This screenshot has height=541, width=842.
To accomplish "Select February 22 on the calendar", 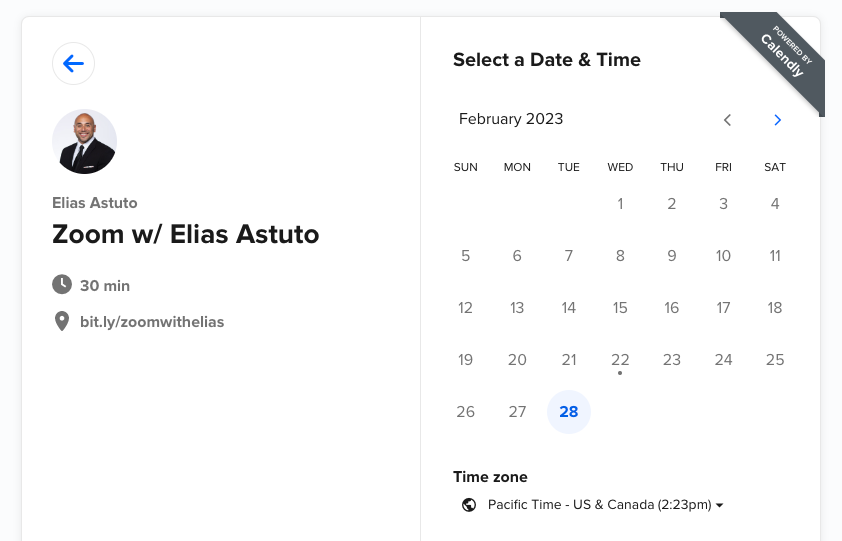I will click(x=620, y=360).
